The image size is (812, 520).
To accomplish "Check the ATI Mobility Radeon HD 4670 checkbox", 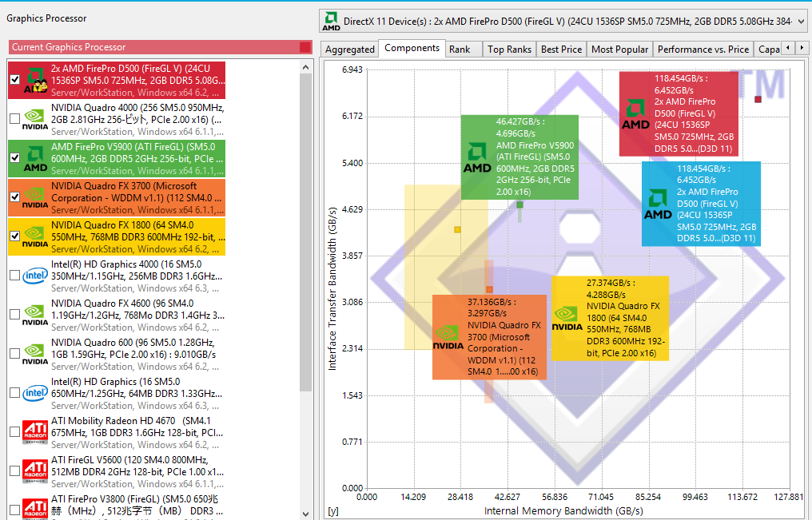I will click(x=15, y=432).
